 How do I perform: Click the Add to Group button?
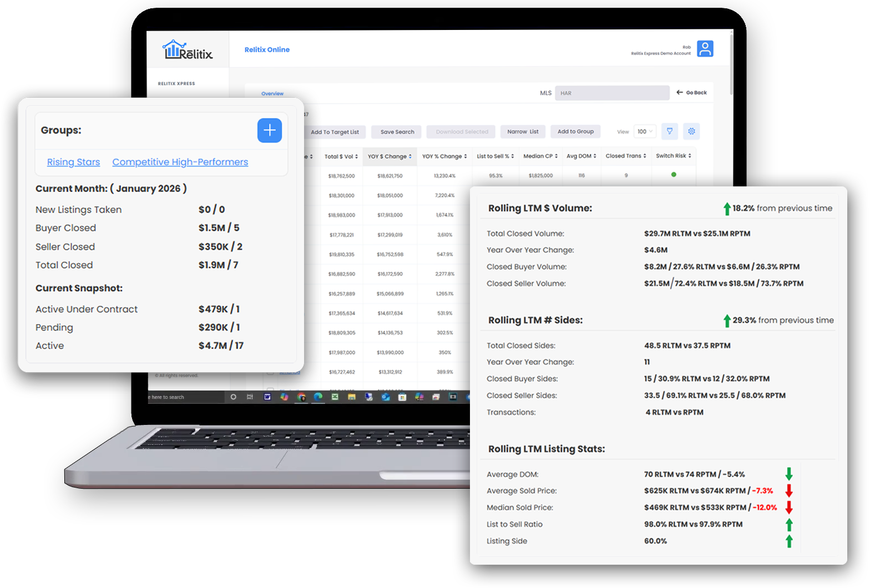[575, 131]
